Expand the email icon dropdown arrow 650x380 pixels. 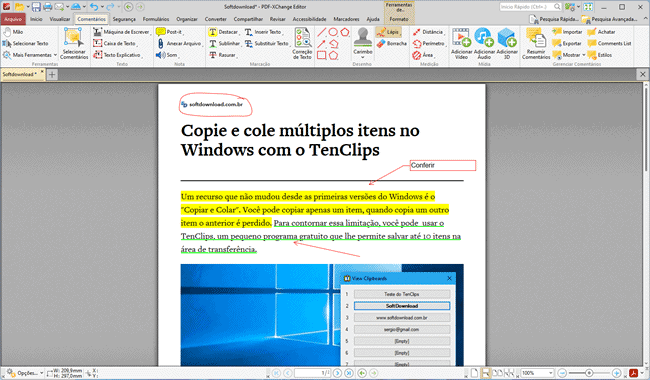click(67, 7)
